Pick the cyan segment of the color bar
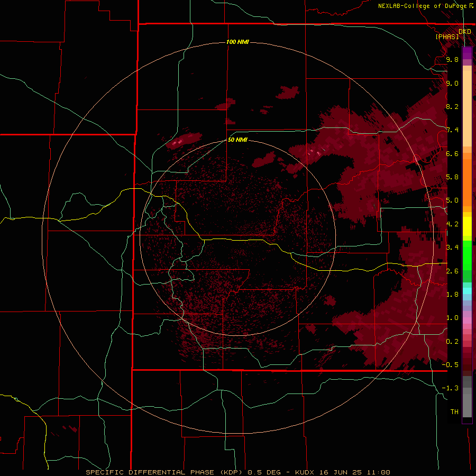Viewport: 476px width, 476px height. (467, 291)
